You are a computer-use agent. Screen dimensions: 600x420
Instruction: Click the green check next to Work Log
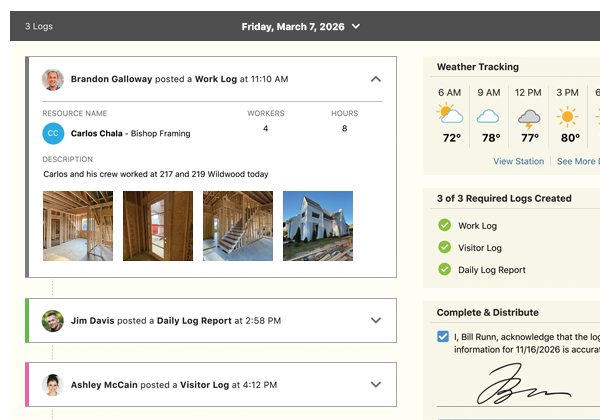(x=444, y=225)
